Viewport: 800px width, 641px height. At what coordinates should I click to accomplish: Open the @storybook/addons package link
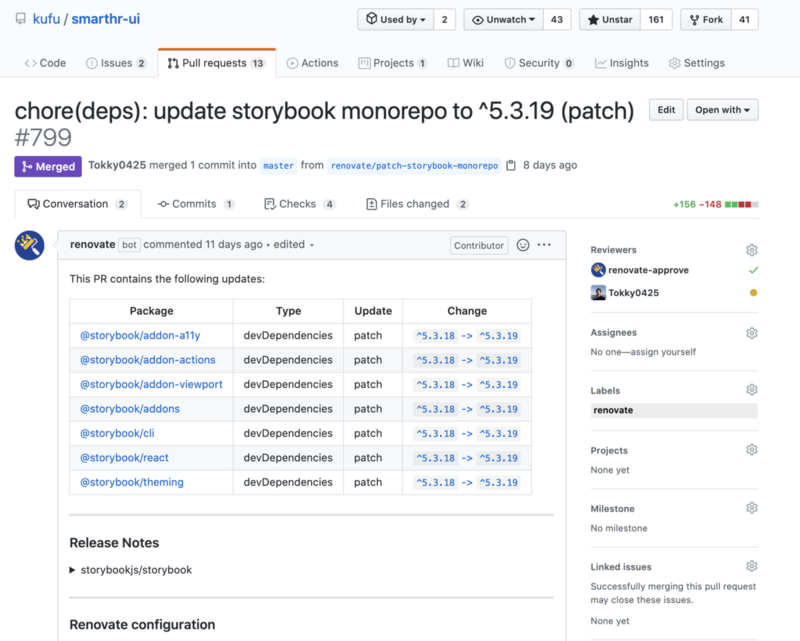point(130,409)
